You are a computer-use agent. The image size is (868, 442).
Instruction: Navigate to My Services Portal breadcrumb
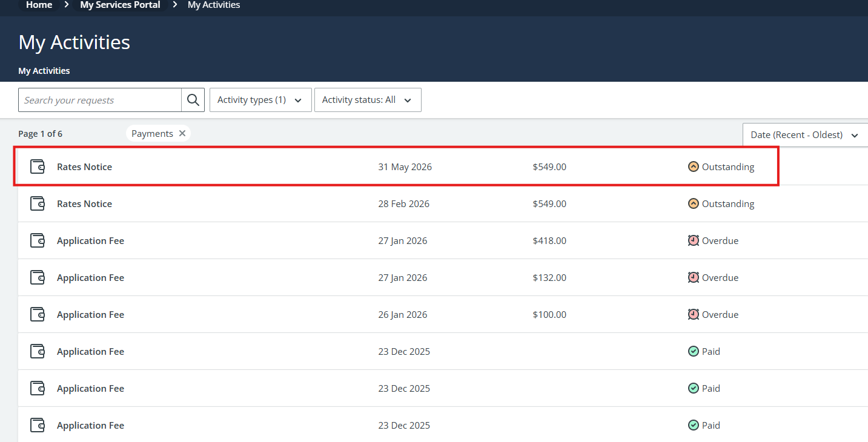coord(120,5)
